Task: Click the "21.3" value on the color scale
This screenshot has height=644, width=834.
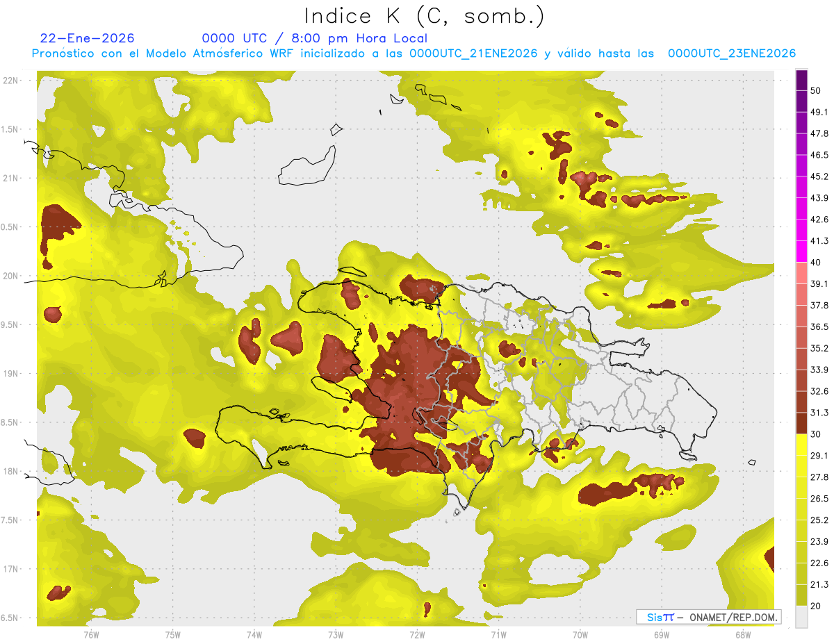Action: (819, 584)
